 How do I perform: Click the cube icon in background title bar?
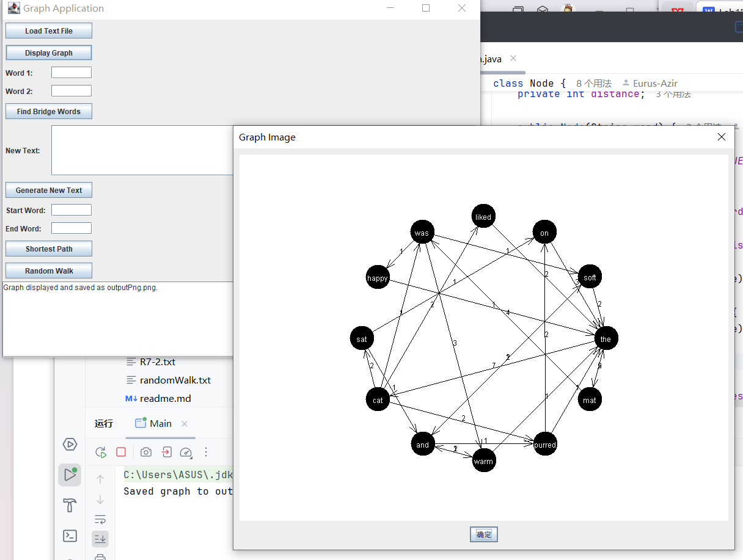(543, 9)
